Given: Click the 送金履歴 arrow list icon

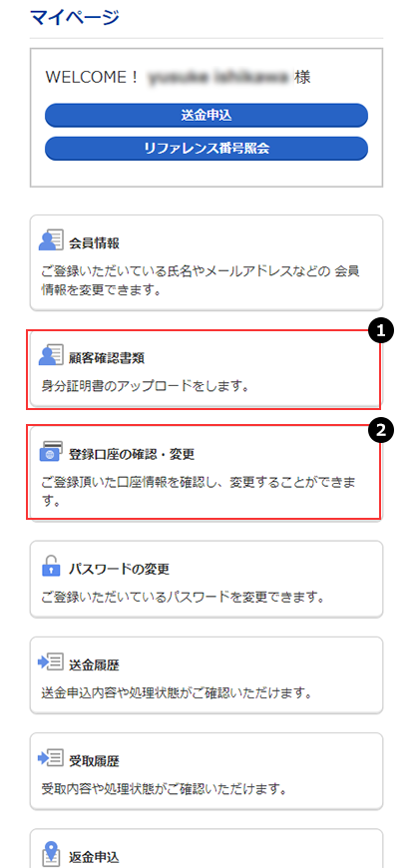Looking at the screenshot, I should pyautogui.click(x=51, y=662).
